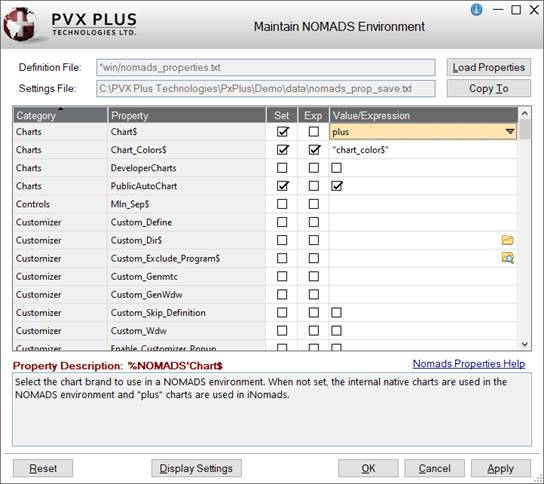This screenshot has height=484, width=544.
Task: Open the Chart$ value dropdown arrow
Action: (x=510, y=132)
